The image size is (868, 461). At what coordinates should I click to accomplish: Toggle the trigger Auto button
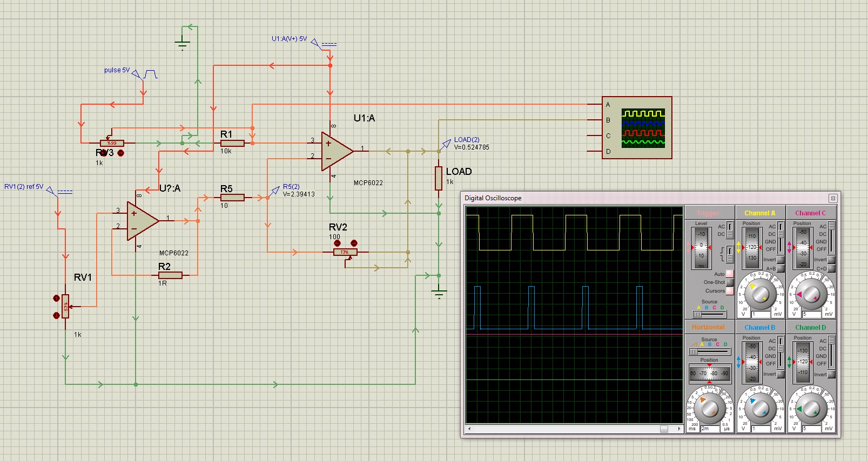tap(730, 274)
